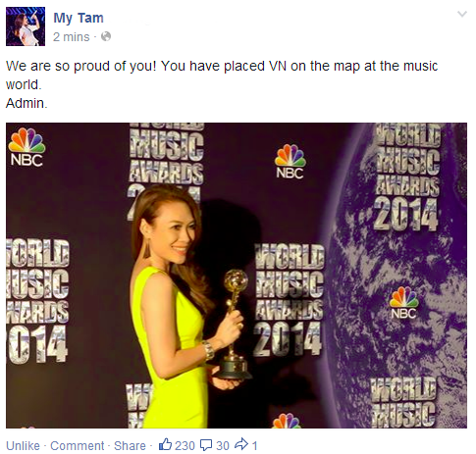View the 30 comments count
476x454 pixels.
[x=223, y=445]
